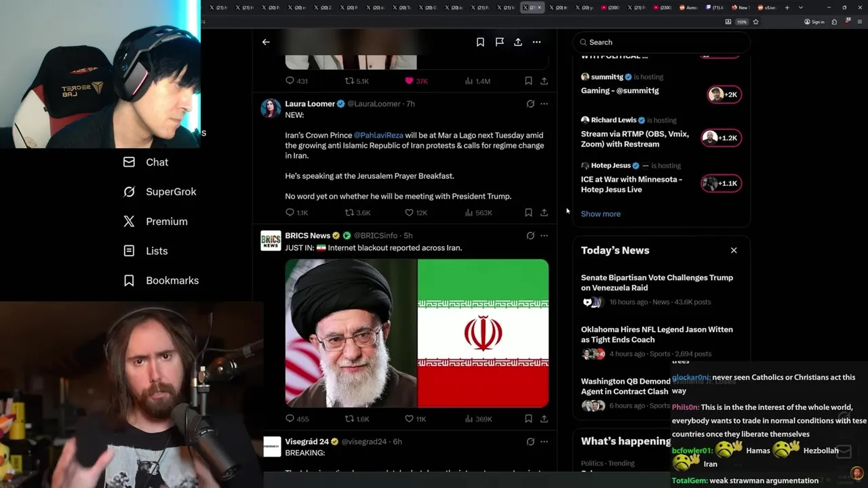Screen dimensions: 868x488
Task: Open the BRICS News account name
Action: 307,235
